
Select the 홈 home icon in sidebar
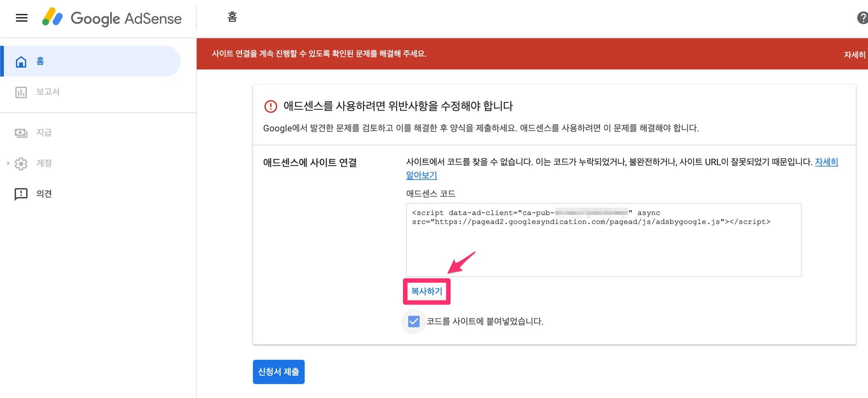tap(21, 61)
